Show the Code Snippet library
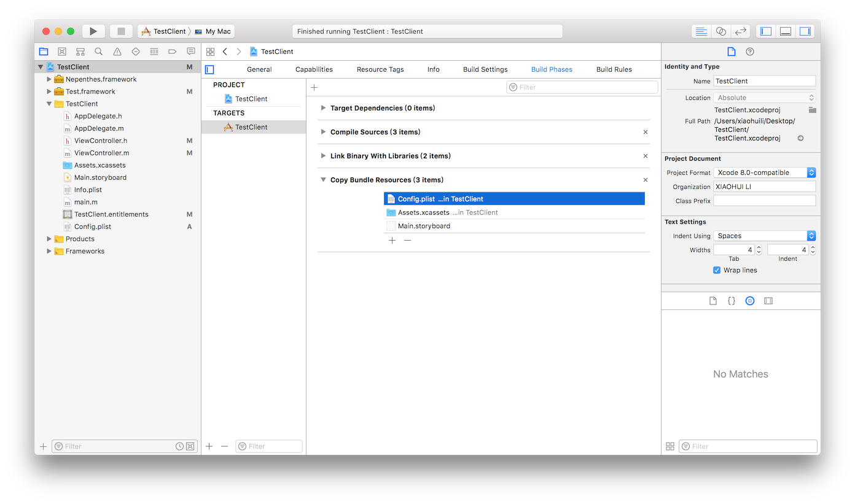Image resolution: width=855 pixels, height=504 pixels. click(732, 301)
